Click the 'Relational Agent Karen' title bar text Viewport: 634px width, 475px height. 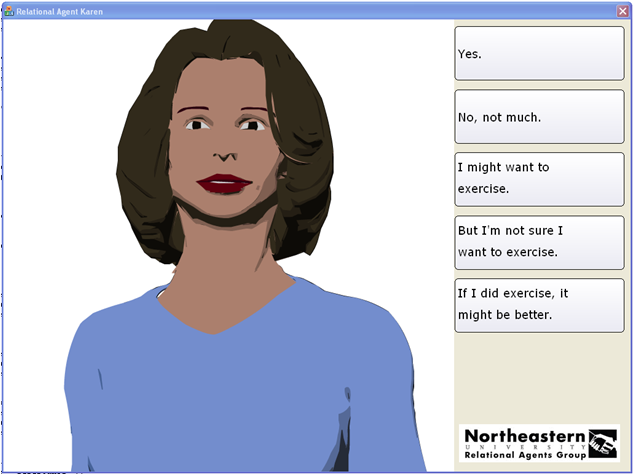(x=62, y=11)
